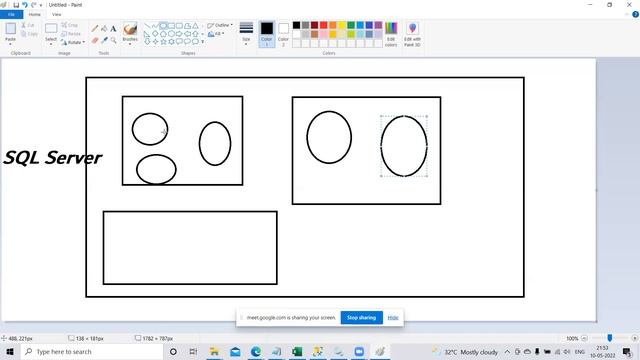Open the notification center icon
Viewport: 640px width, 360px height.
click(627, 351)
